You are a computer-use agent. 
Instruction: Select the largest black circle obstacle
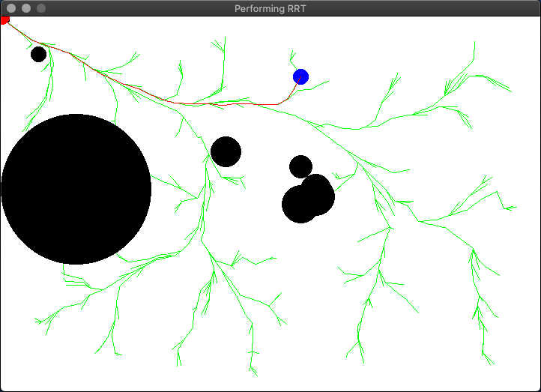tap(76, 189)
